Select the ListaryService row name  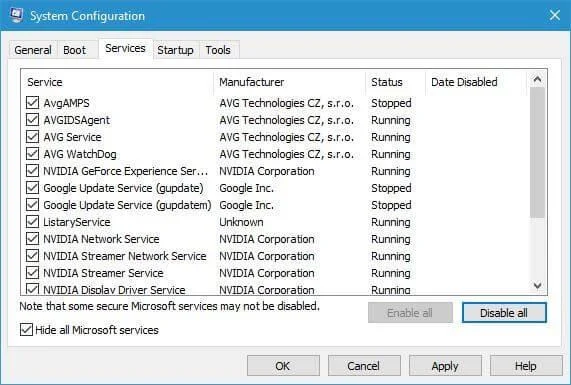76,222
